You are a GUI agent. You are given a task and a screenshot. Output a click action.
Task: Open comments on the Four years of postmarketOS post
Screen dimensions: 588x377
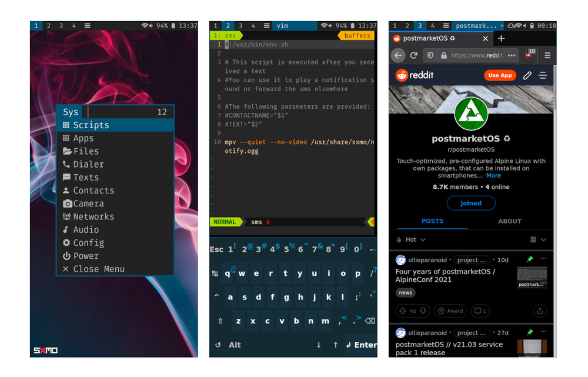click(x=480, y=311)
